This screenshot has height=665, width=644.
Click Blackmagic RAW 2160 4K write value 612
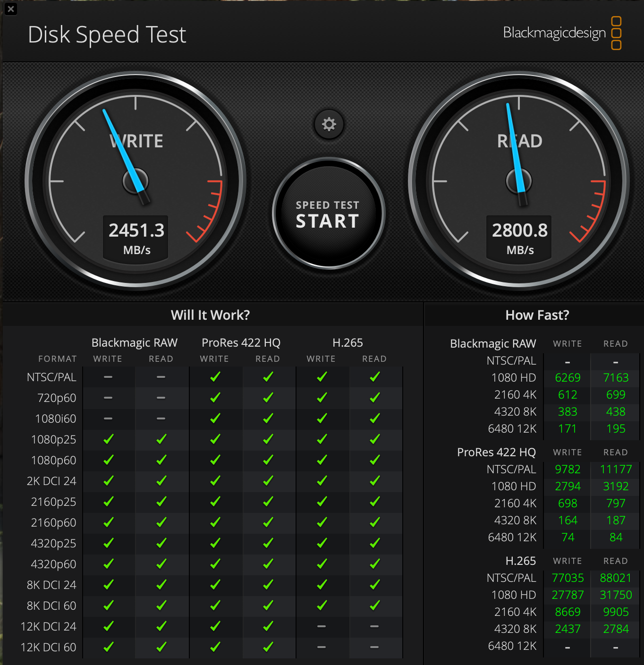coord(568,395)
